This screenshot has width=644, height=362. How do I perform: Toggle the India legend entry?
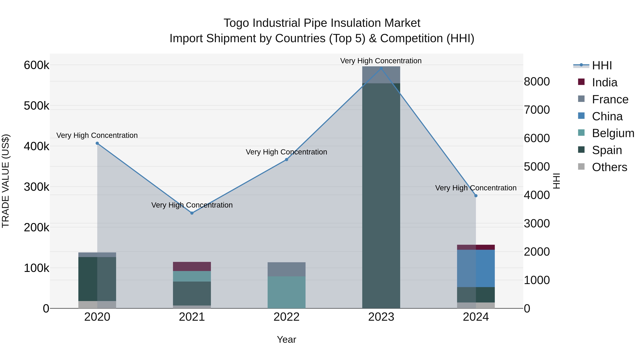(598, 82)
